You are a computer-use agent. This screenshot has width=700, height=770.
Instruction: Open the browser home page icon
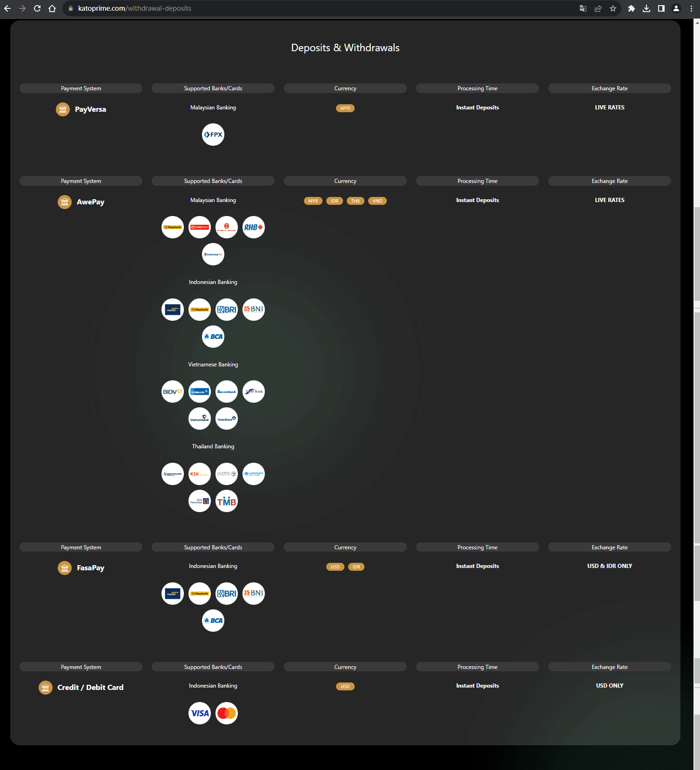pyautogui.click(x=52, y=8)
